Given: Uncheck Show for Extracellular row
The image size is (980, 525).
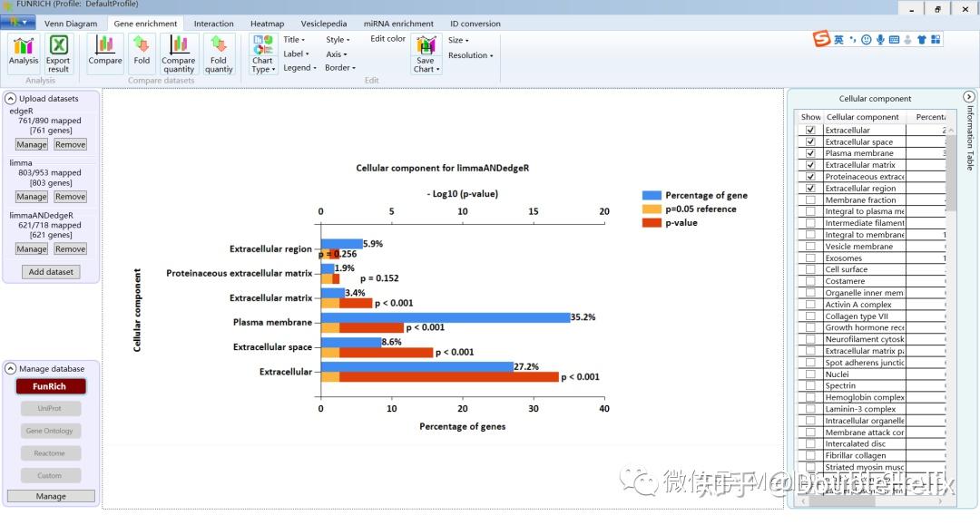Looking at the screenshot, I should (x=810, y=130).
